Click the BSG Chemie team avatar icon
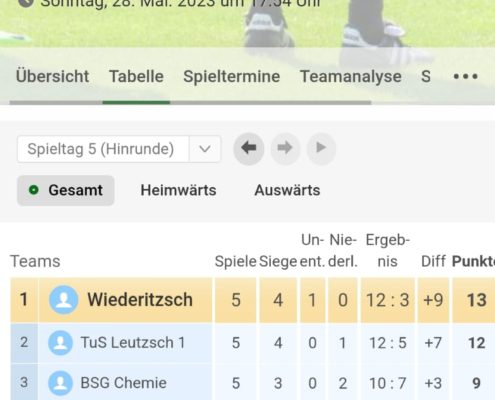 tap(60, 383)
